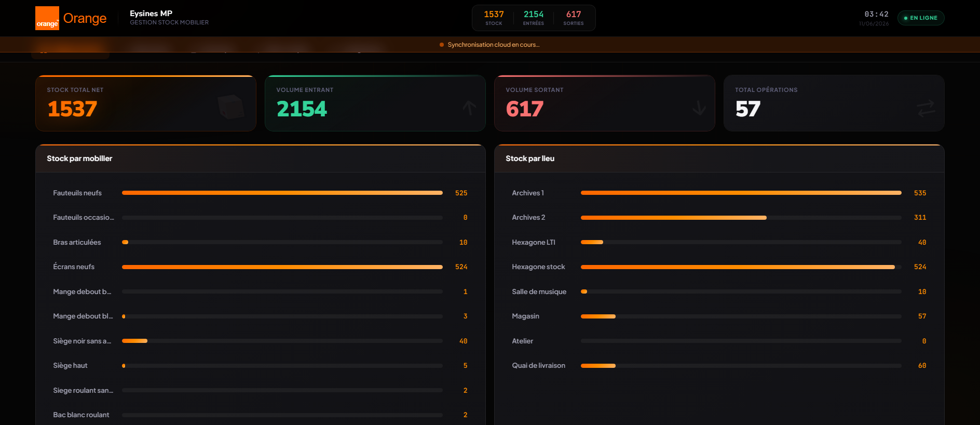Click the 40 value for Siège noir sans a…
980x425 pixels.
[463, 341]
